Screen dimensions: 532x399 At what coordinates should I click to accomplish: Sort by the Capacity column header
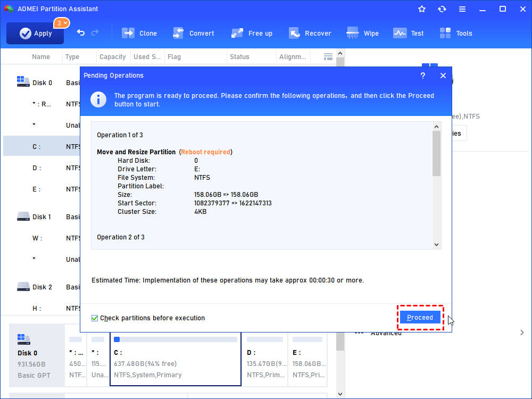point(113,57)
